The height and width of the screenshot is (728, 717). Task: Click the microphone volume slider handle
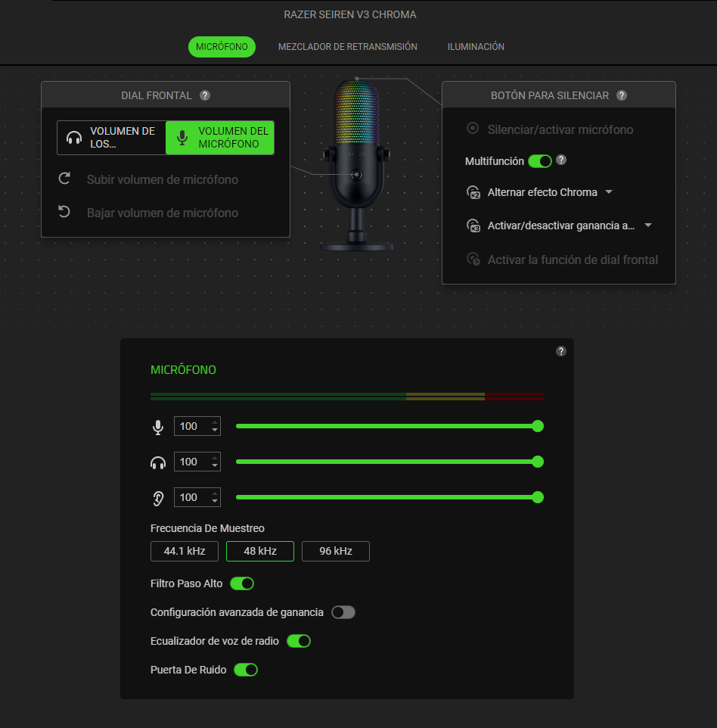pyautogui.click(x=538, y=426)
